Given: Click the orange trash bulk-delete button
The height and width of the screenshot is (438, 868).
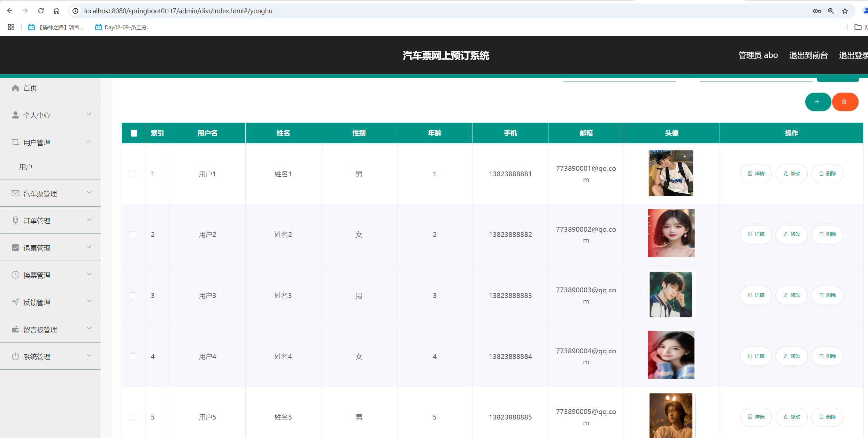Looking at the screenshot, I should 845,102.
